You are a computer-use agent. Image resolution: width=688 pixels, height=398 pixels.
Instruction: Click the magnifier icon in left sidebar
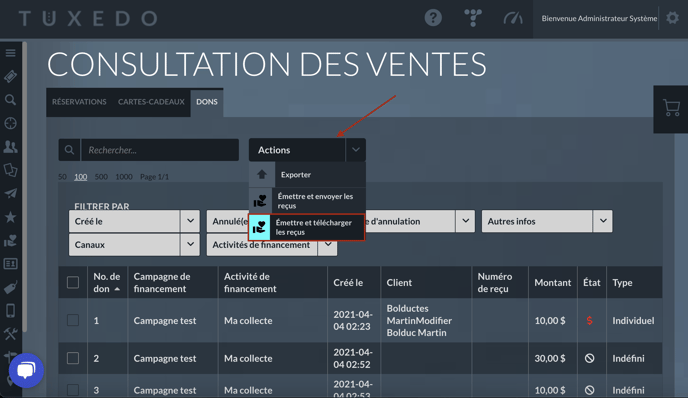click(11, 100)
